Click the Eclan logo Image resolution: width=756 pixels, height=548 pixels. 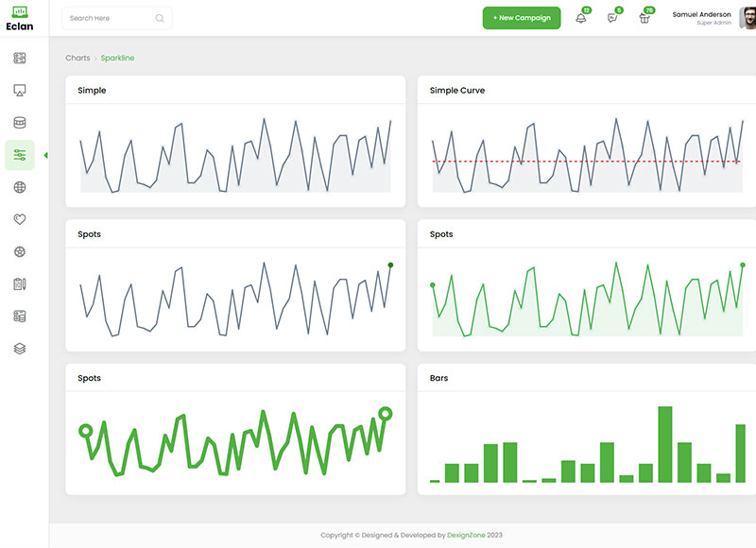coord(19,18)
